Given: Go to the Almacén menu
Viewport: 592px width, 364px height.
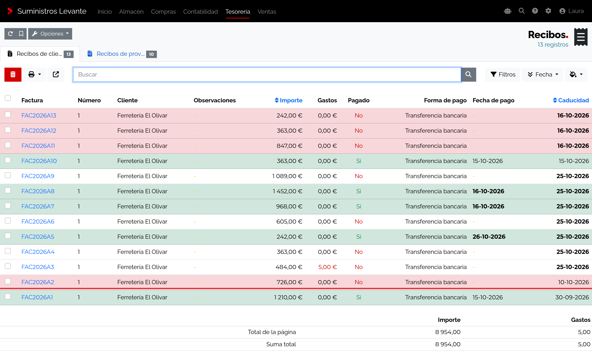Looking at the screenshot, I should (131, 12).
